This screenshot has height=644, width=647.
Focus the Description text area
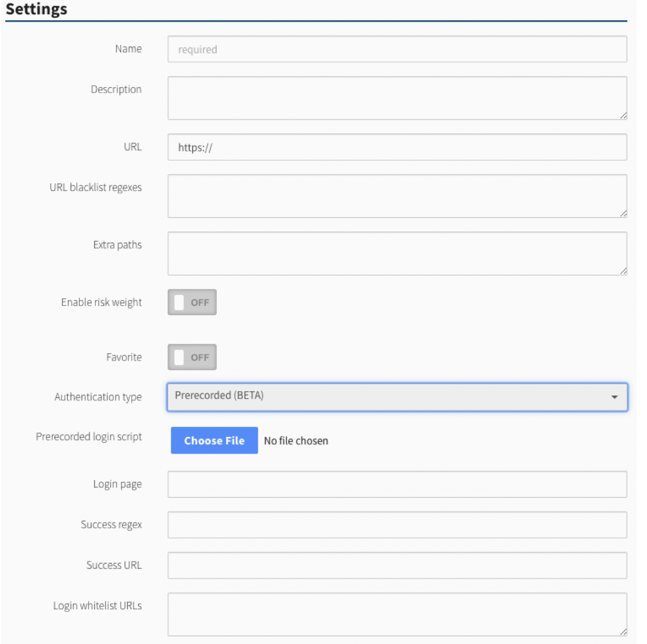[397, 98]
